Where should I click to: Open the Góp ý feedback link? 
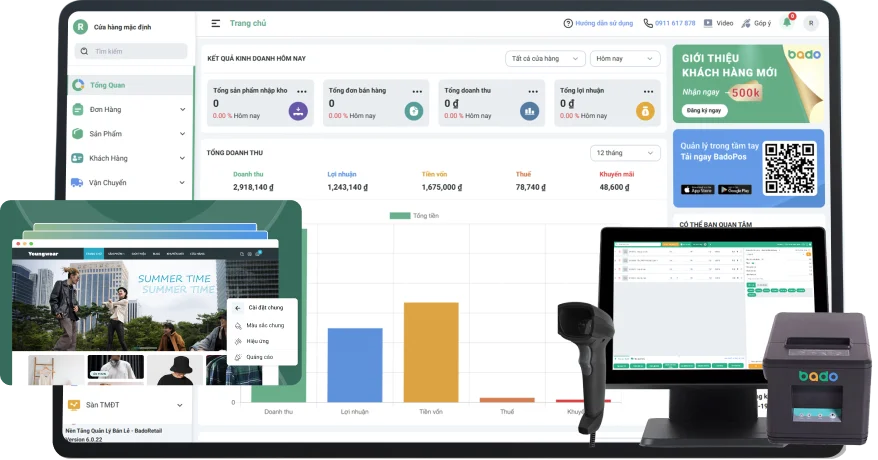coord(756,24)
